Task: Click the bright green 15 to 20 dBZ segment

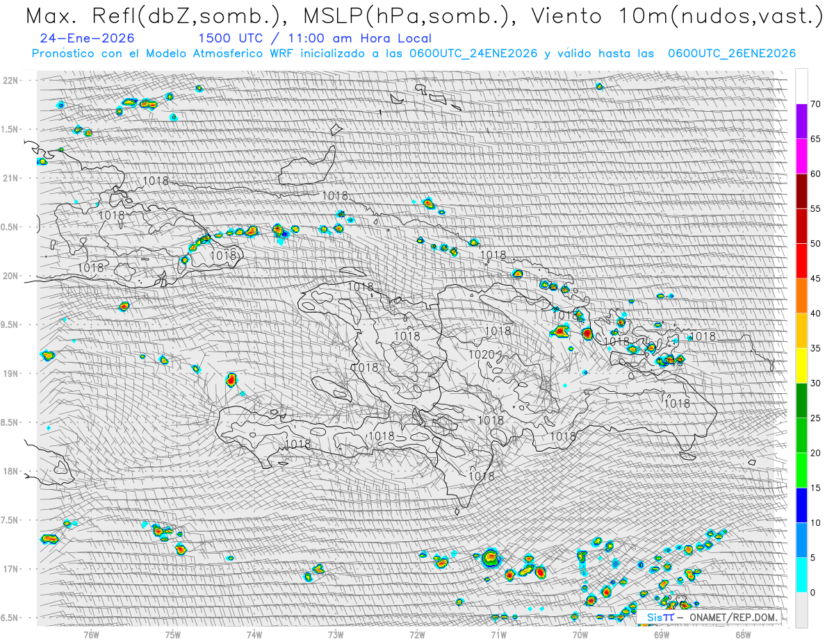Action: click(801, 470)
